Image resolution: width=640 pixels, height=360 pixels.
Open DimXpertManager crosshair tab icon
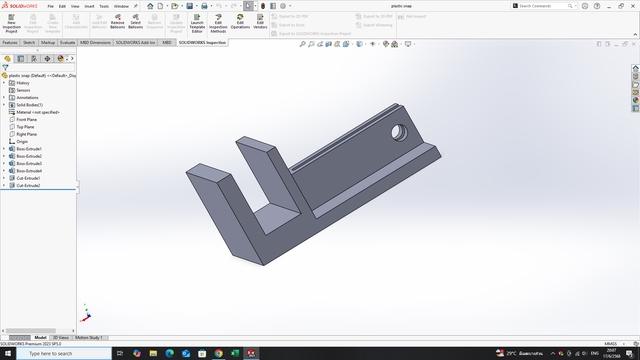pyautogui.click(x=47, y=59)
